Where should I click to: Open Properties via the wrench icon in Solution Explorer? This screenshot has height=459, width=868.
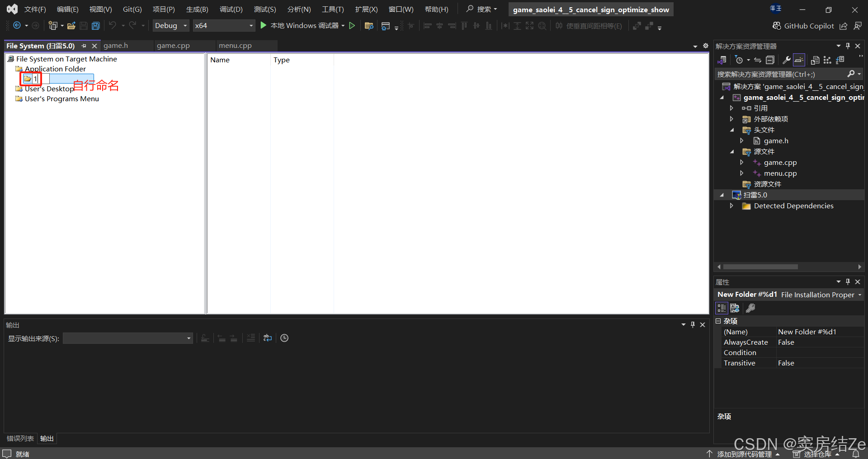[787, 60]
